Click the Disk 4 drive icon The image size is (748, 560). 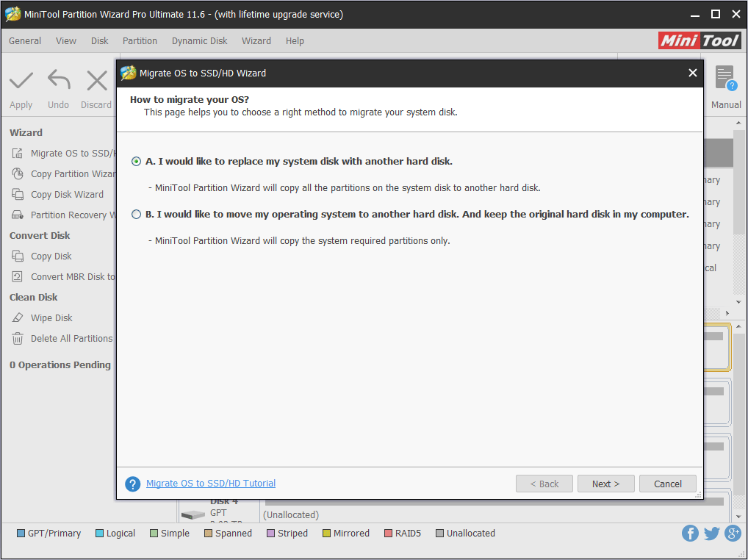pyautogui.click(x=193, y=514)
